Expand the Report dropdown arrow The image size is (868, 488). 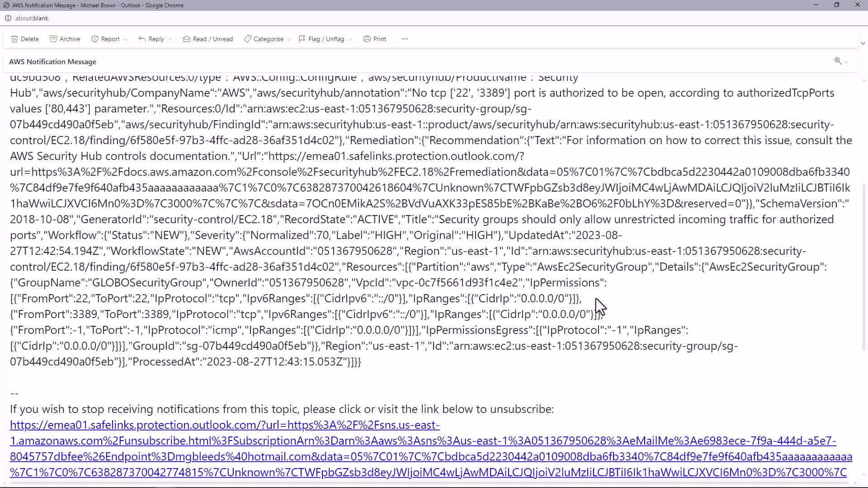pos(126,39)
